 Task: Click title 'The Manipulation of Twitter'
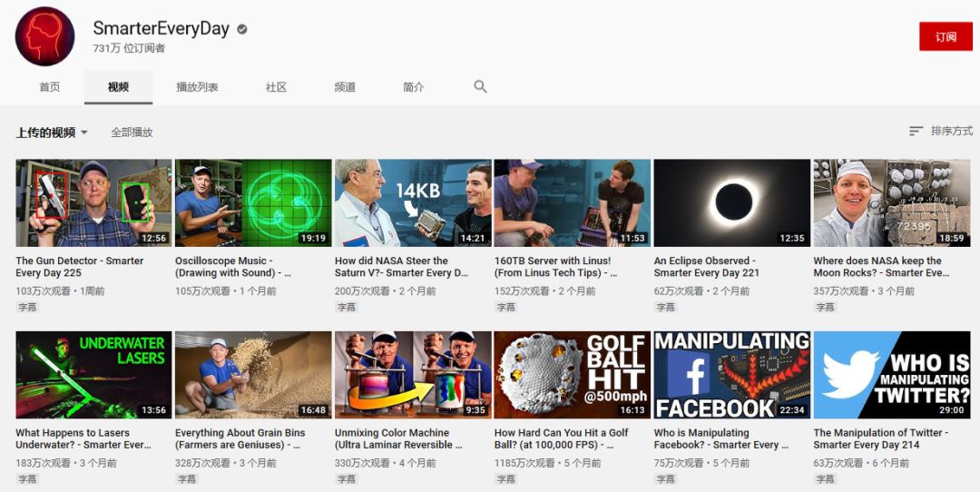pos(880,438)
